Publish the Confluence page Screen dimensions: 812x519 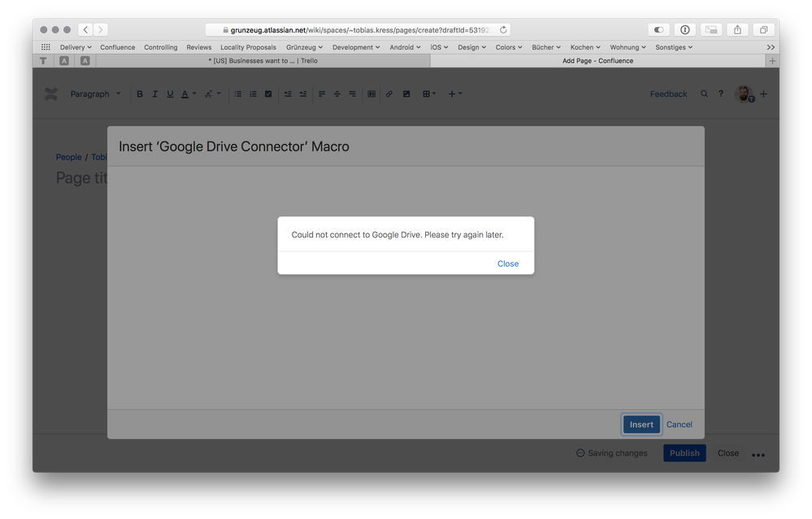(x=684, y=453)
